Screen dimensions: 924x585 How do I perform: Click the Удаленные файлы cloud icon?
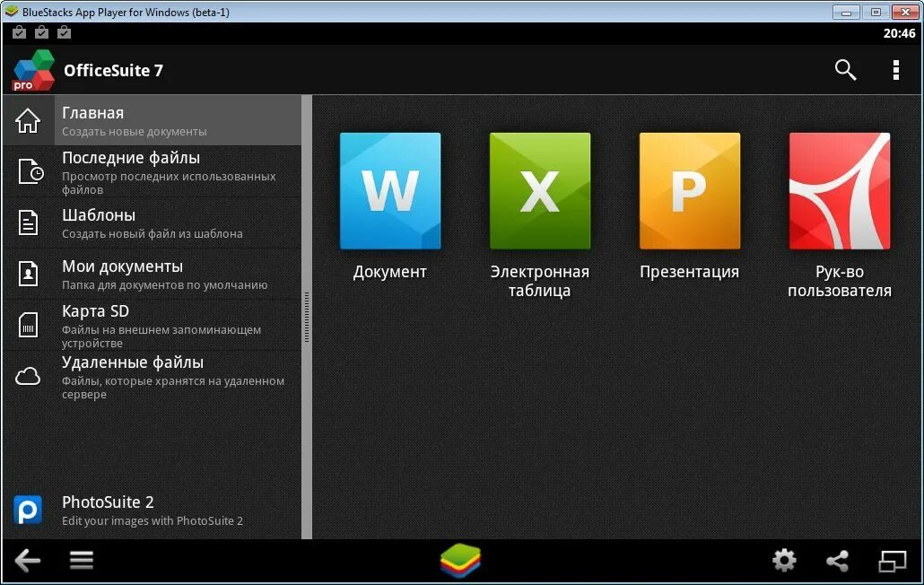point(28,376)
